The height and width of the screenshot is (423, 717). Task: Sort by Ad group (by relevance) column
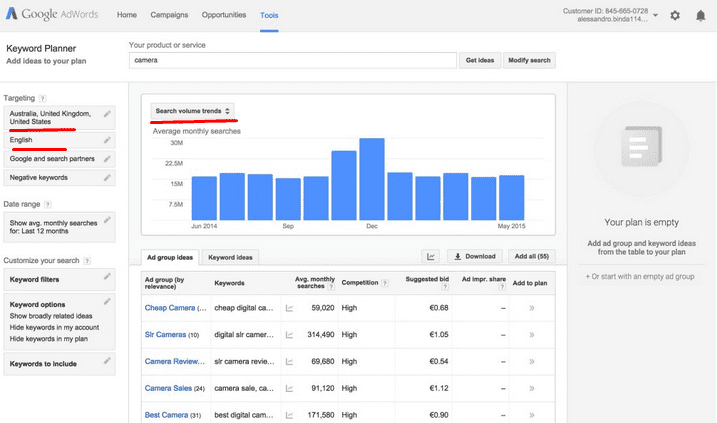point(165,283)
